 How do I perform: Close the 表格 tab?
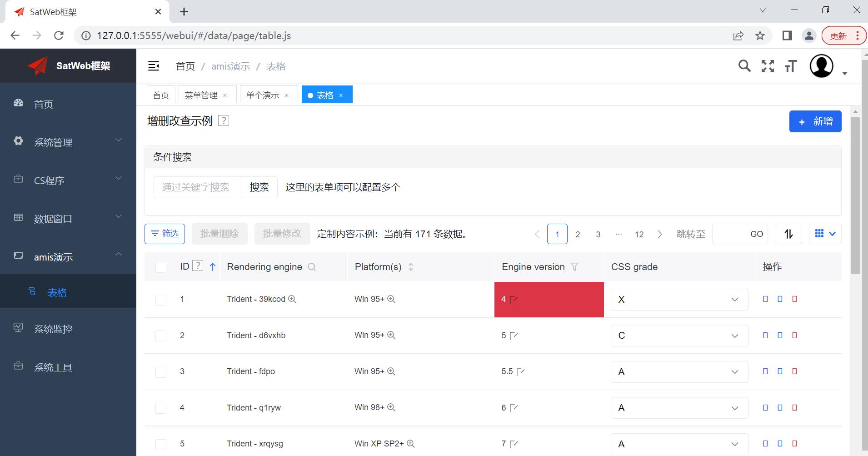click(x=341, y=95)
